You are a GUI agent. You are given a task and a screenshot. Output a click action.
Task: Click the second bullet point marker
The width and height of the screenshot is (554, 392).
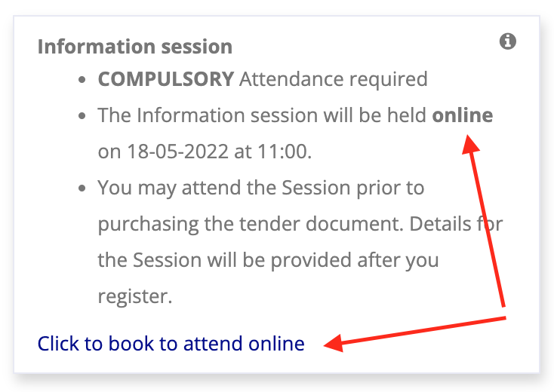[83, 116]
